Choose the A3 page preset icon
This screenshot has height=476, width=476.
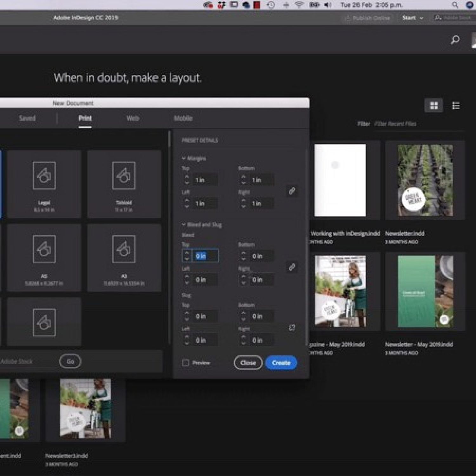[x=124, y=249]
